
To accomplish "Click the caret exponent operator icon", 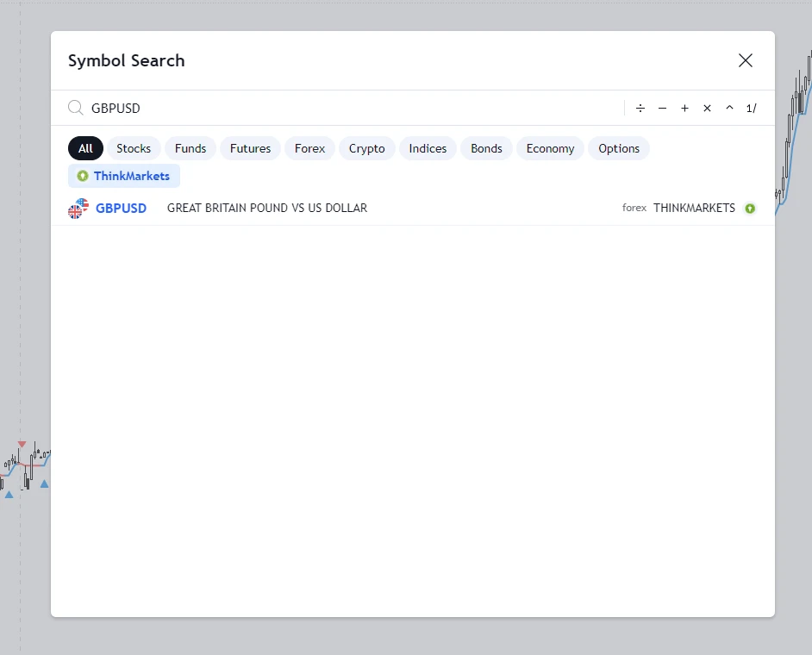I will click(729, 109).
